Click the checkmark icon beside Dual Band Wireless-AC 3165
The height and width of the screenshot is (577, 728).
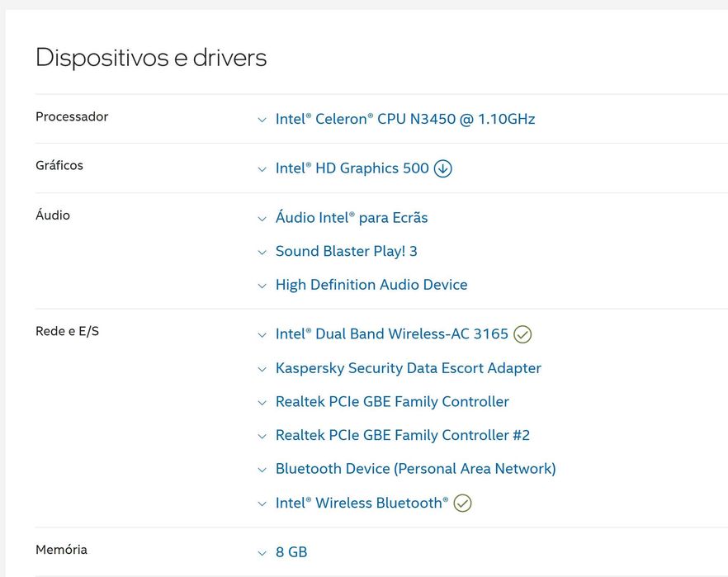pos(522,334)
